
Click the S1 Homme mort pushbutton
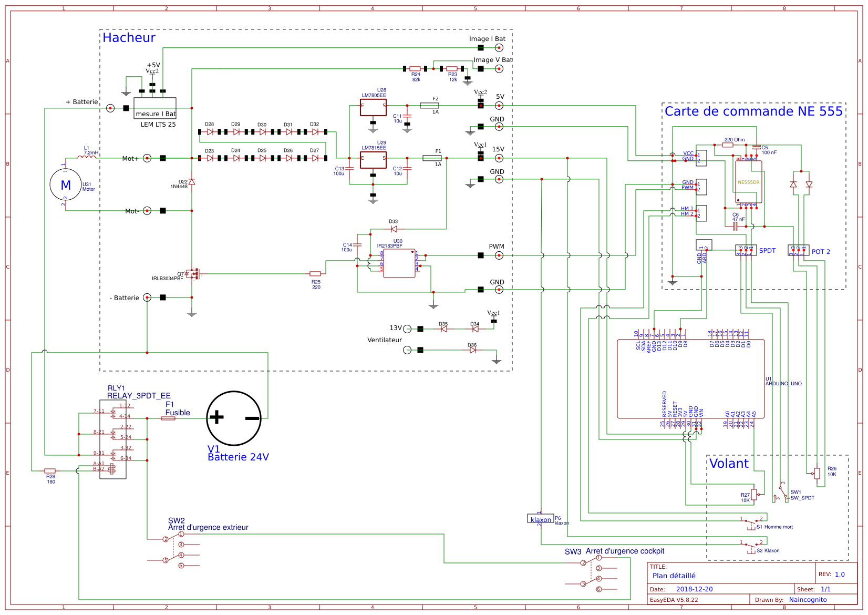[x=751, y=523]
